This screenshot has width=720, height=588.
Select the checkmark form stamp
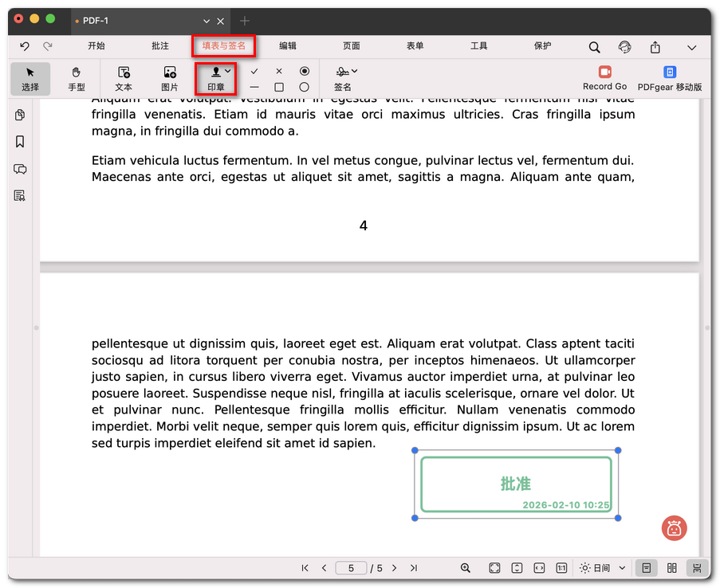click(x=254, y=72)
